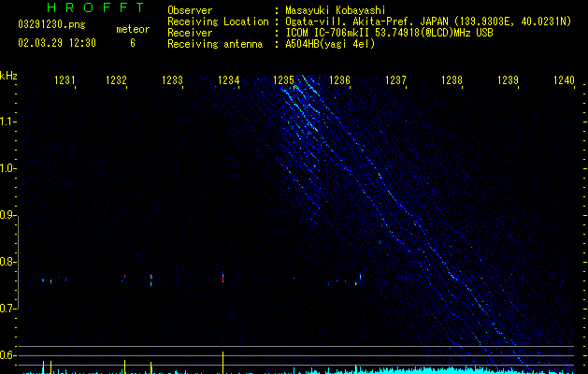Click the 1231 time axis label
The width and height of the screenshot is (588, 374).
click(x=65, y=80)
